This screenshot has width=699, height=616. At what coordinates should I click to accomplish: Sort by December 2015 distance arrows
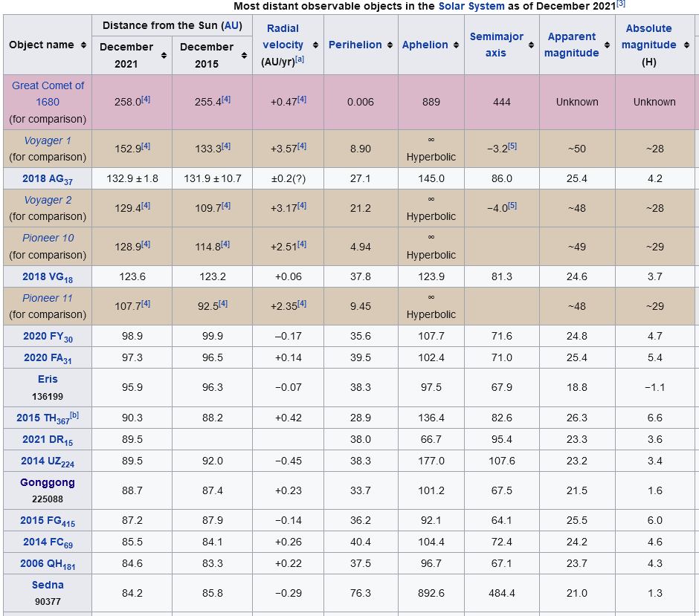245,55
